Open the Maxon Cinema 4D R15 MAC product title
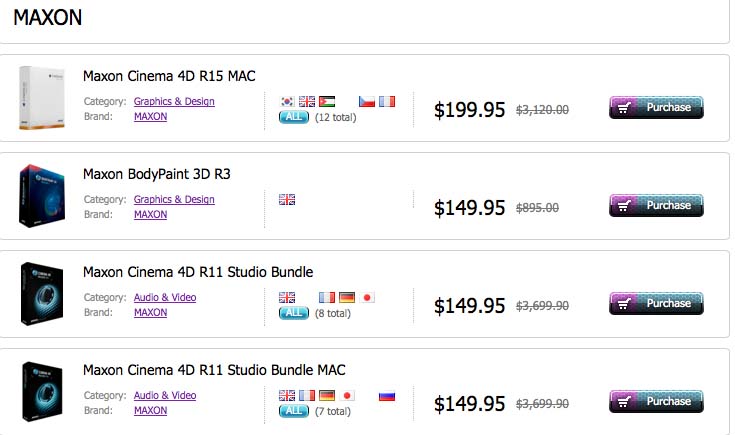The image size is (735, 435). [x=169, y=76]
